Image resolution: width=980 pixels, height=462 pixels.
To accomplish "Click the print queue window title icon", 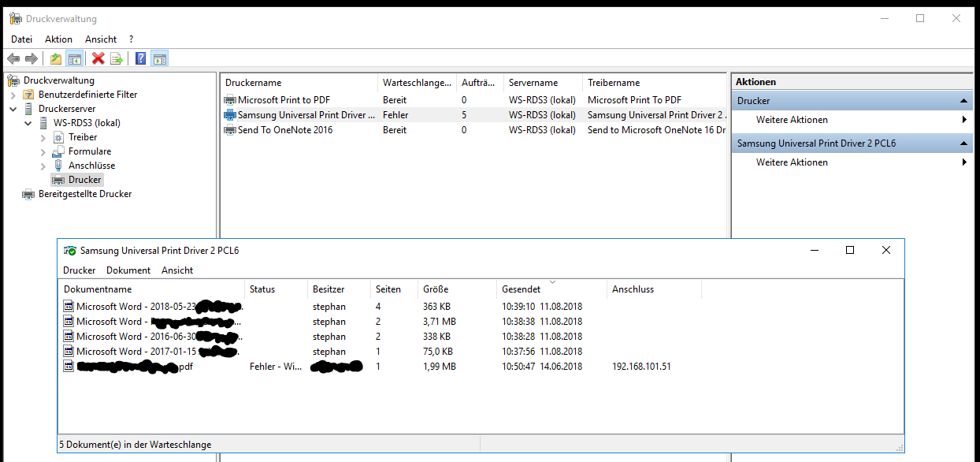I will [x=70, y=251].
